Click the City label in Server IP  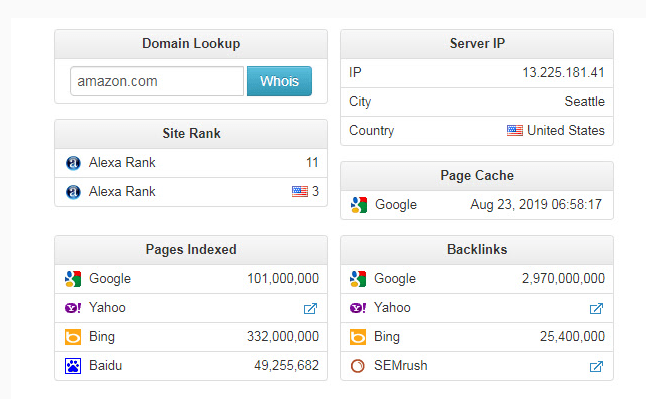[x=360, y=102]
